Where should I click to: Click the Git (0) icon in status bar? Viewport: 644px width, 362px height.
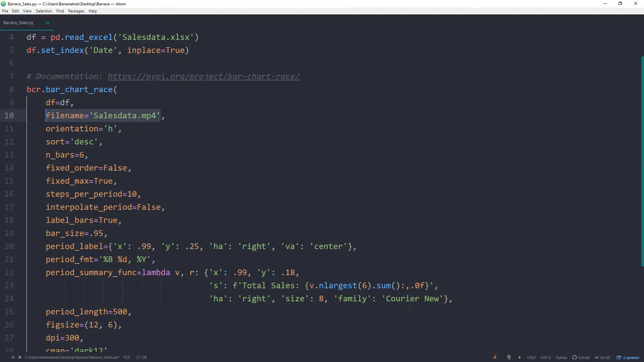pos(603,357)
